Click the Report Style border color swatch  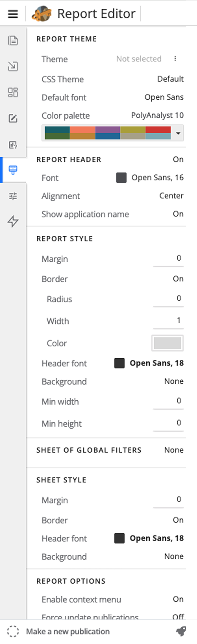(167, 343)
